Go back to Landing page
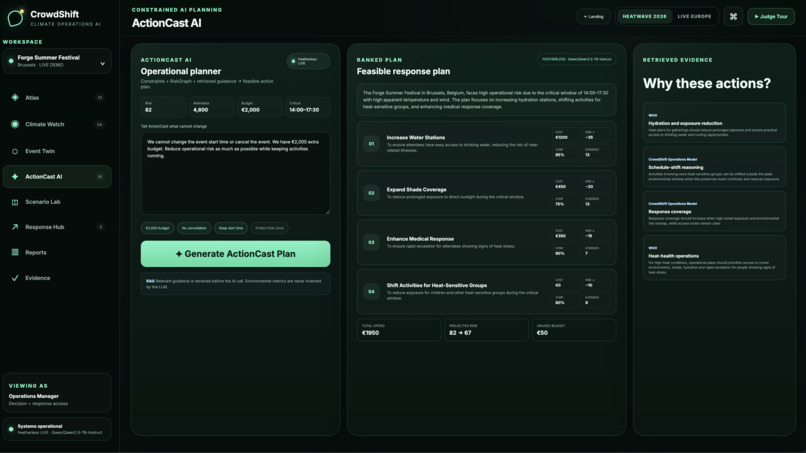The image size is (806, 453). coord(593,16)
